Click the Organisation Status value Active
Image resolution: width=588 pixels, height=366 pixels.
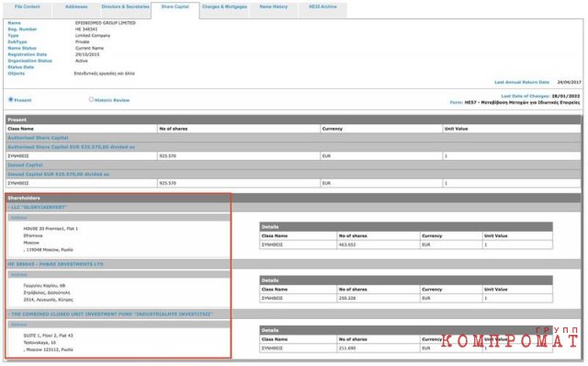click(82, 61)
